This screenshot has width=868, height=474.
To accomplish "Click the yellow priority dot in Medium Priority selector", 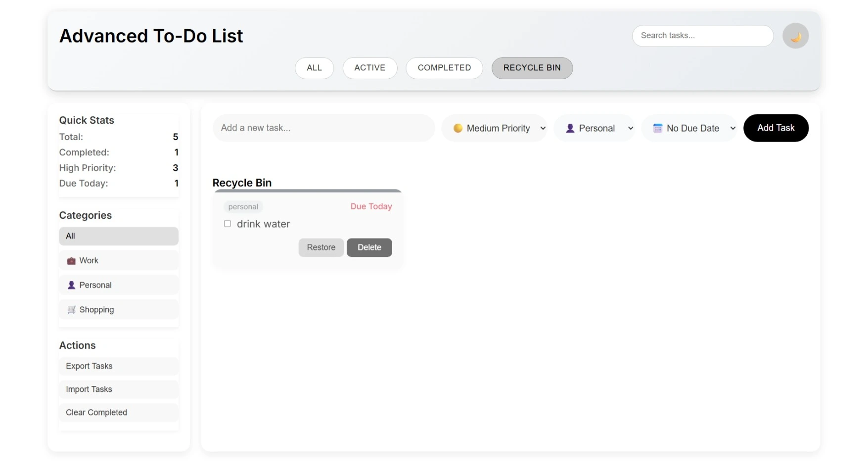I will click(x=458, y=128).
